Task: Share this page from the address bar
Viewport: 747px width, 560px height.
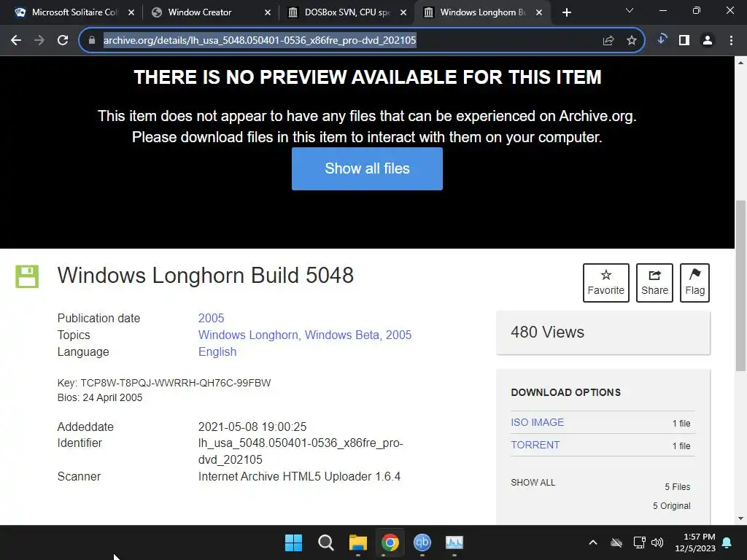Action: tap(608, 41)
